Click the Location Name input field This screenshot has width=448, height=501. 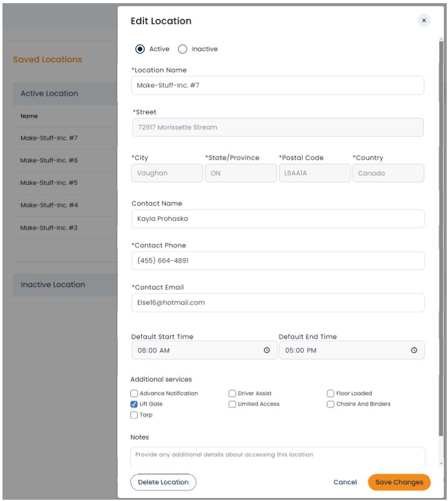278,85
